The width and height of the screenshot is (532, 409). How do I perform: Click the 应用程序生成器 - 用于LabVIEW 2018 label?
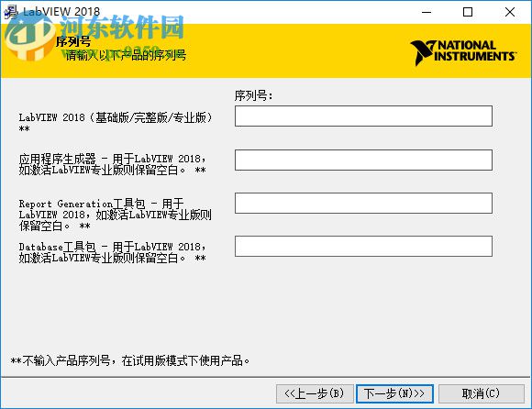click(112, 164)
